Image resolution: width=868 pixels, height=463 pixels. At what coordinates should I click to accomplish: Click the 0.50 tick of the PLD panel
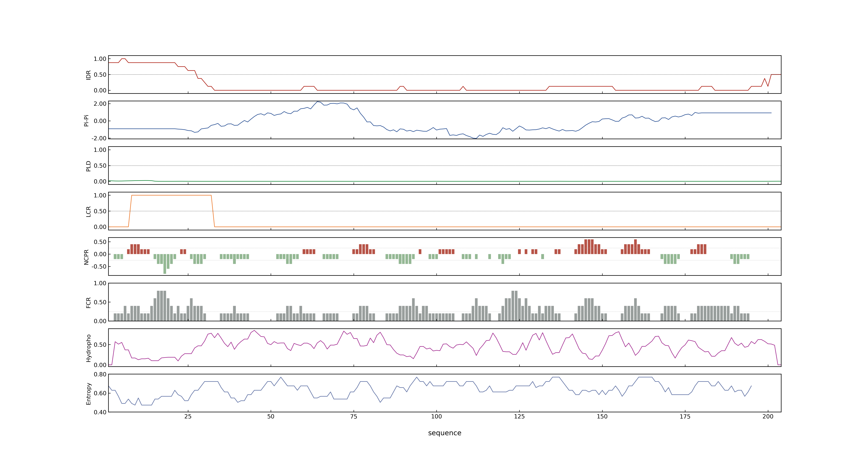[x=100, y=165]
